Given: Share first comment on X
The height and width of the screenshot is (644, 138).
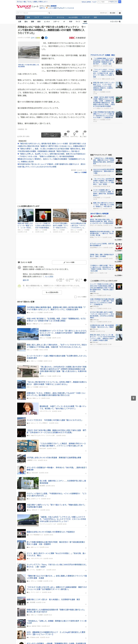Looking at the screenshot, I should pyautogui.click(x=85, y=280).
